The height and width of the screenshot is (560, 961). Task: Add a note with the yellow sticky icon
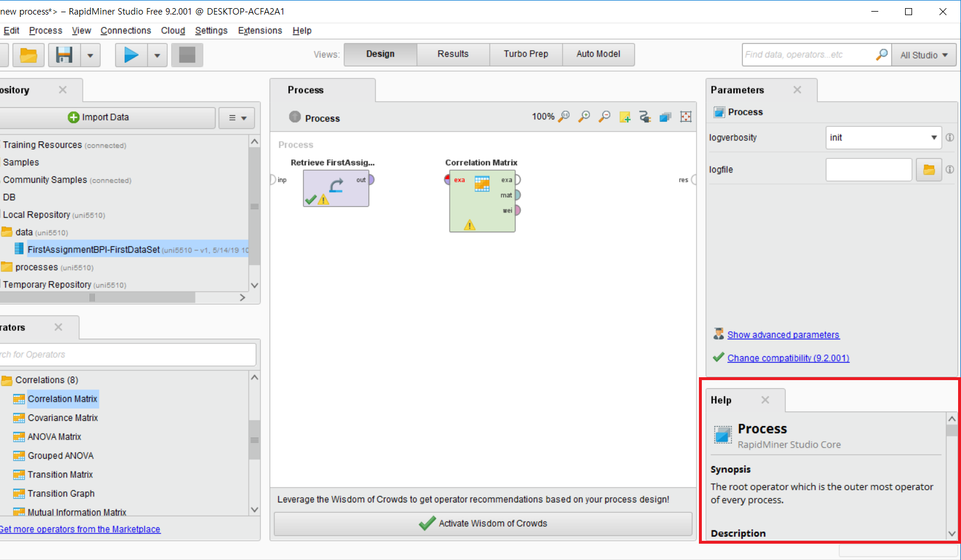[625, 117]
